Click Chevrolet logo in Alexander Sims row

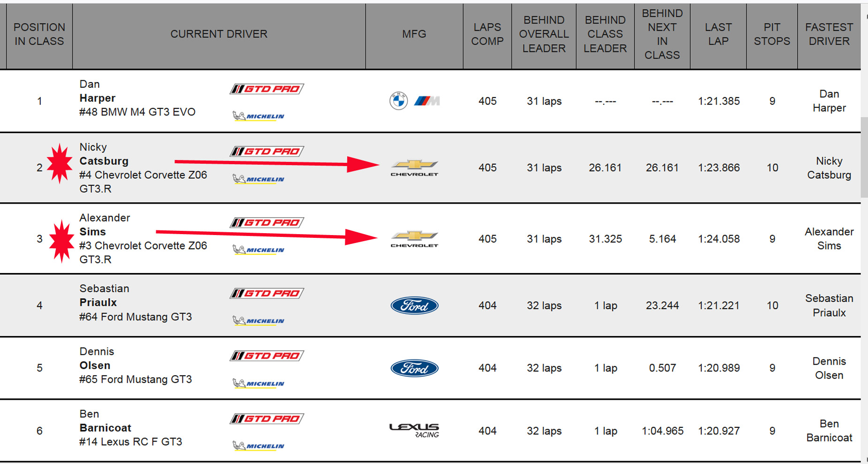pos(414,238)
